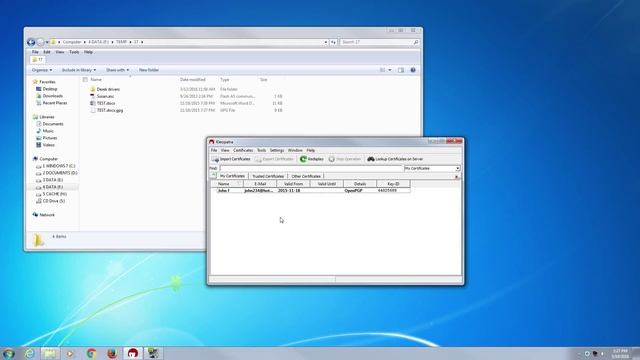This screenshot has width=640, height=360.
Task: Click the refresh icon beside Explorer address bar
Action: (333, 42)
